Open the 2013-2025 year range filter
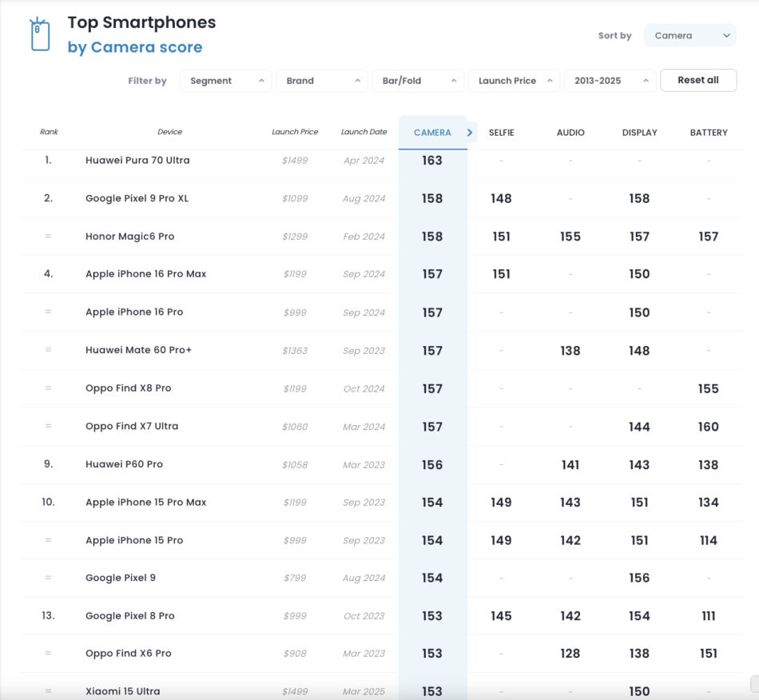The height and width of the screenshot is (700, 759). click(610, 81)
